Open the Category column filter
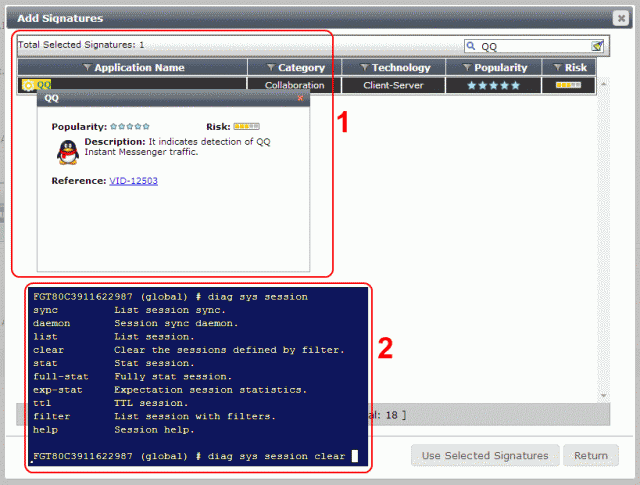Image resolution: width=640 pixels, height=485 pixels. click(271, 67)
